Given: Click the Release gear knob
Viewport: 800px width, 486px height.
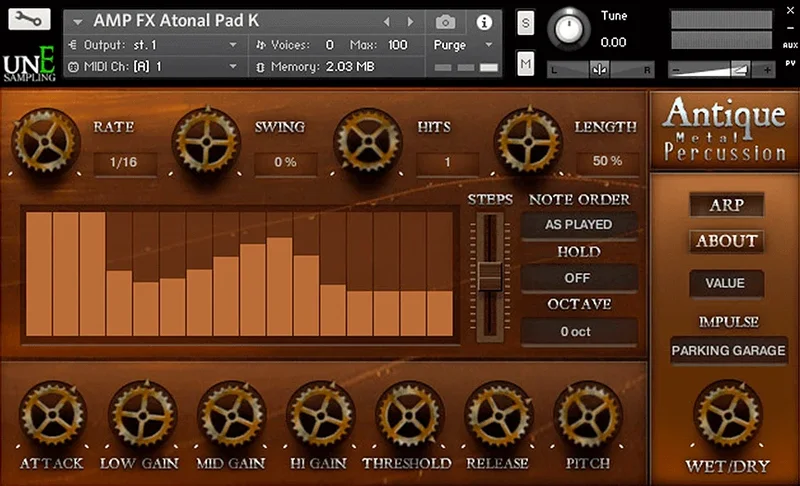Looking at the screenshot, I should click(x=498, y=415).
